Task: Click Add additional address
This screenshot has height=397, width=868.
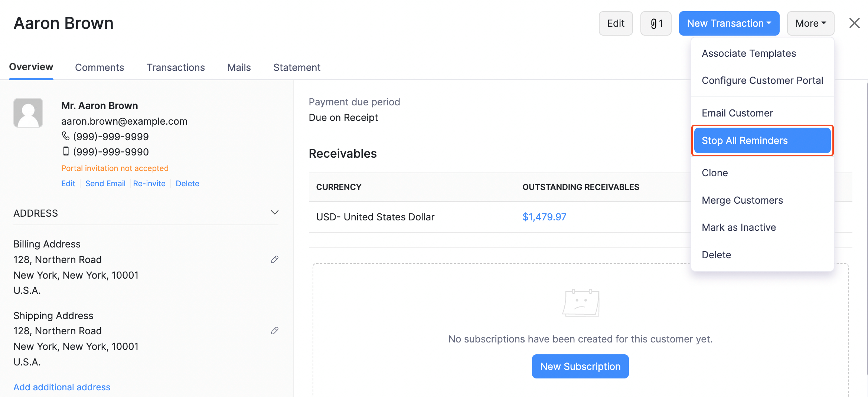Action: point(62,387)
